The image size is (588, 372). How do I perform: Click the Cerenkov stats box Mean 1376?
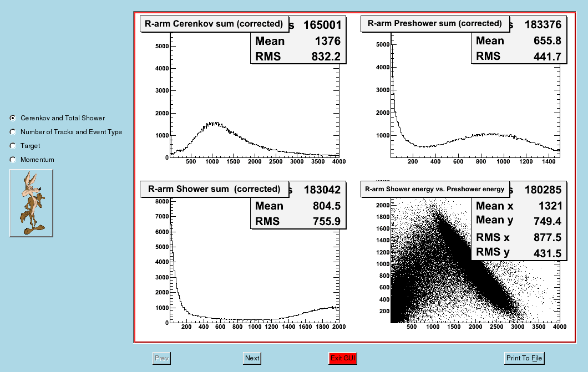tap(298, 41)
